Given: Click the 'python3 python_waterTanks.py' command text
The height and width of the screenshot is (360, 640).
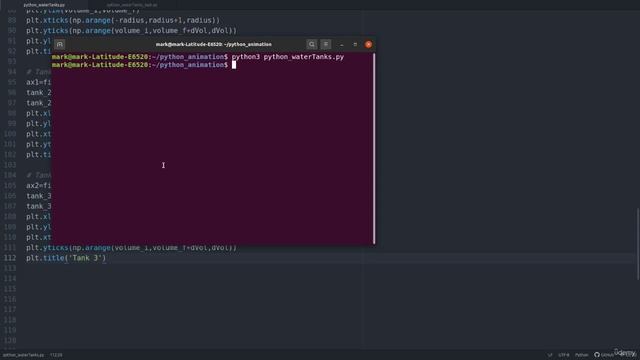Looking at the screenshot, I should (288, 57).
